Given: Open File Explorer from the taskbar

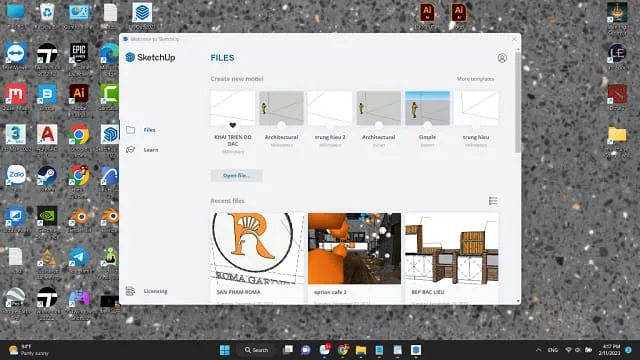Looking at the screenshot, I should click(x=361, y=350).
